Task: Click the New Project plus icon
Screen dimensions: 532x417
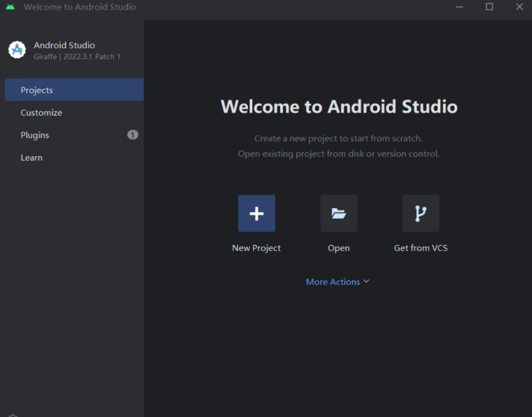Action: click(257, 214)
